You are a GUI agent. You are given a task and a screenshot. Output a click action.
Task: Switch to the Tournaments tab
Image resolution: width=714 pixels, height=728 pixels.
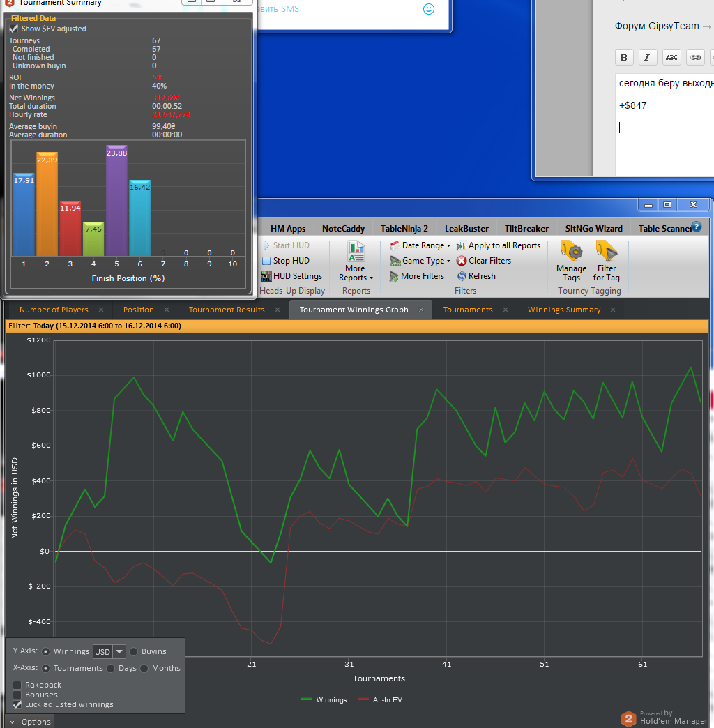467,310
